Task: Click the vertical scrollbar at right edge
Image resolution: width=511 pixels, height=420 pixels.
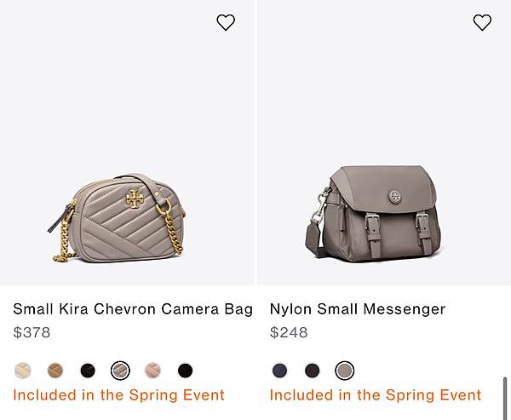Action: 505,398
